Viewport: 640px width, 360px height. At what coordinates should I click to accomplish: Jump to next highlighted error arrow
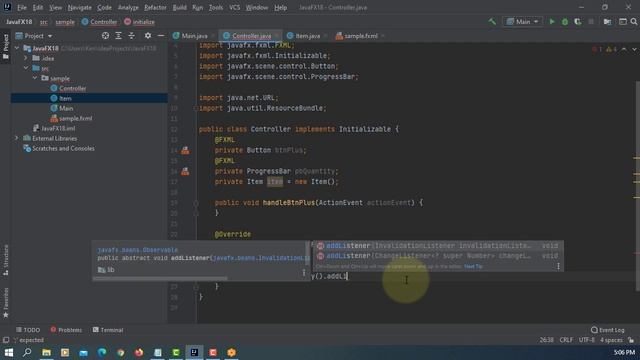pyautogui.click(x=634, y=49)
